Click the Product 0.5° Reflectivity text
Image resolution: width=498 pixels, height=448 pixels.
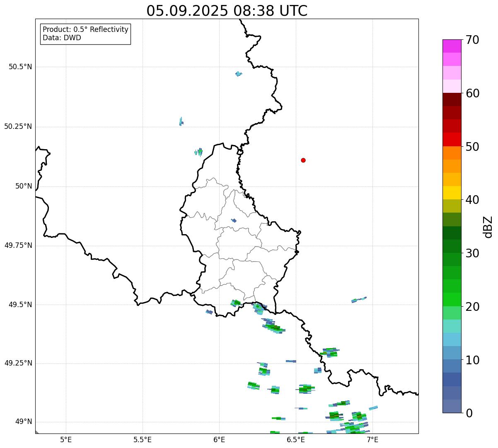[85, 30]
